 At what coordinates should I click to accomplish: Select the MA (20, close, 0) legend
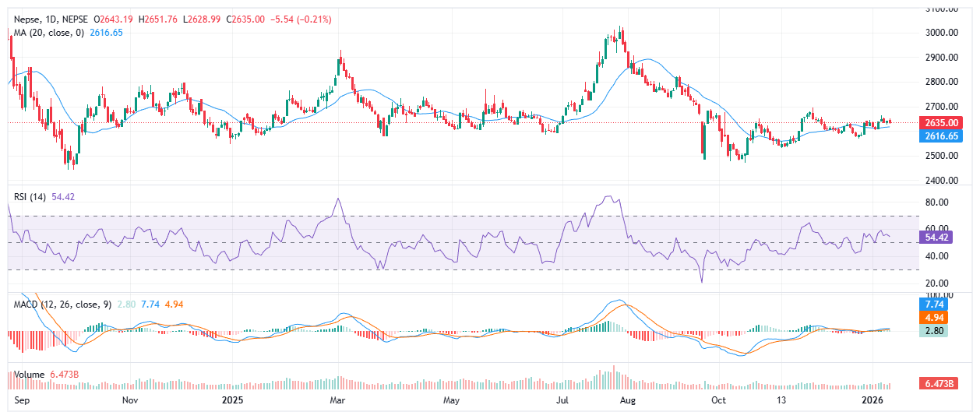point(47,32)
